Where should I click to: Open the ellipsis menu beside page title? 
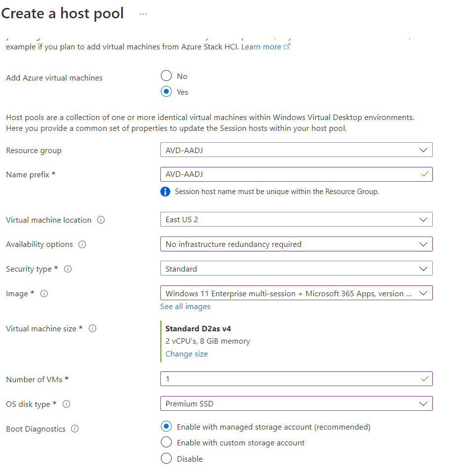tap(143, 14)
